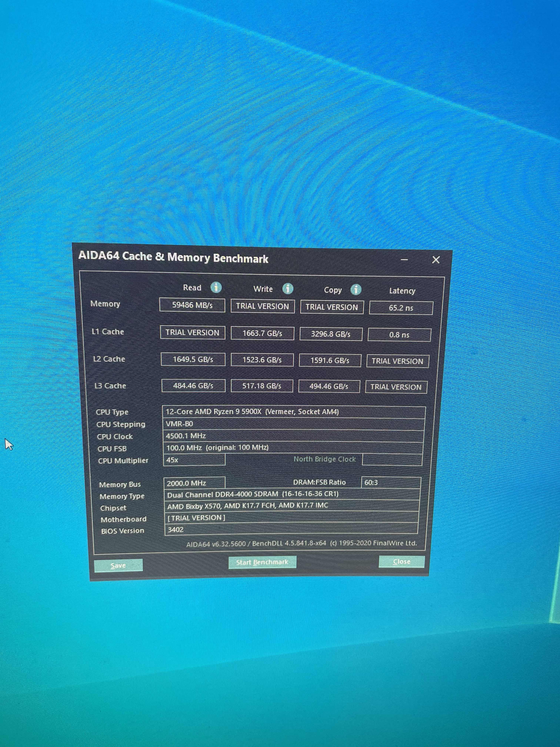Minimize the AIDA64 benchmark window
Screen dimensions: 560x747
[404, 260]
